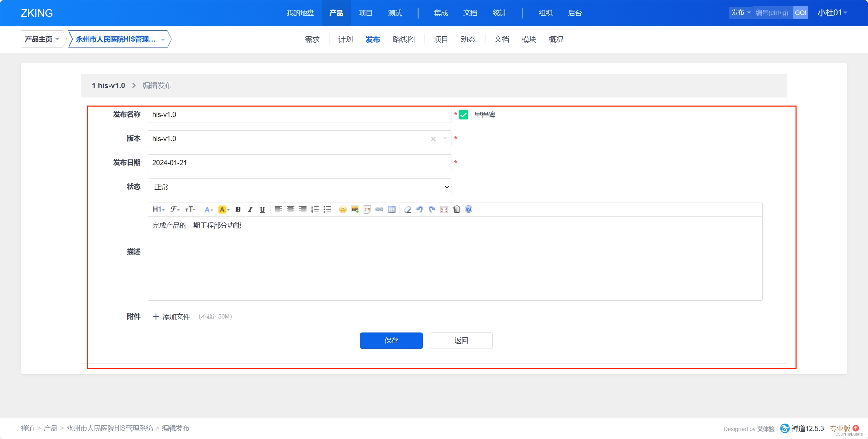Click the undo arrow icon
868x439 pixels.
420,210
